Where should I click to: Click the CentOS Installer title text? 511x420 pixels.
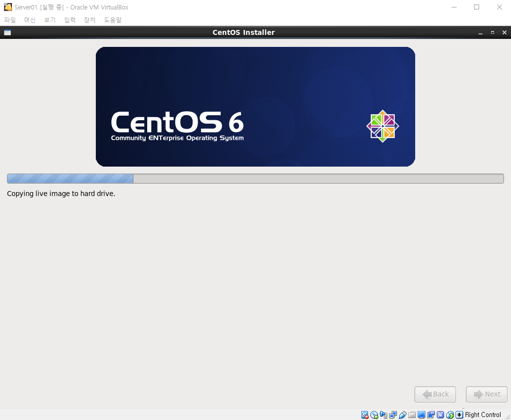244,32
